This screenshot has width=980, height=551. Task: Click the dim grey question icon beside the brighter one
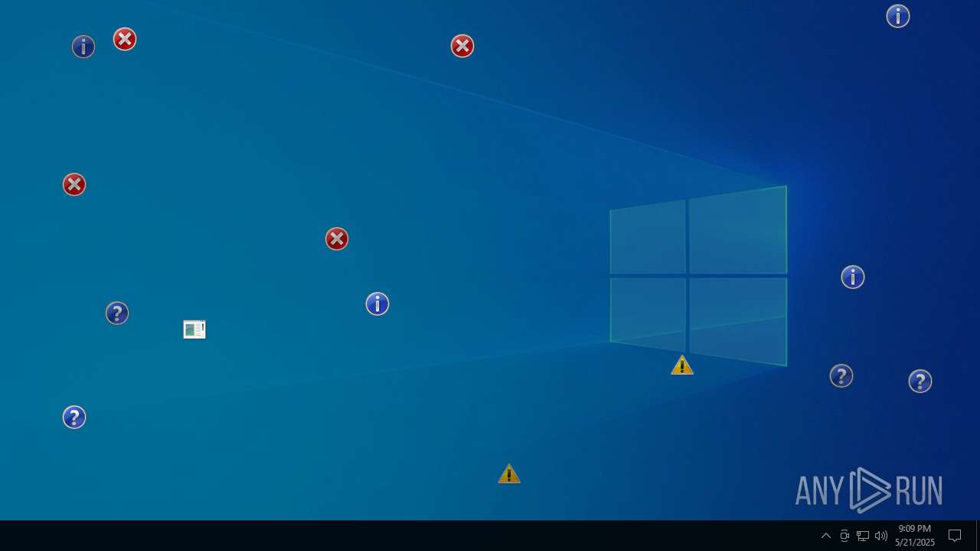841,376
